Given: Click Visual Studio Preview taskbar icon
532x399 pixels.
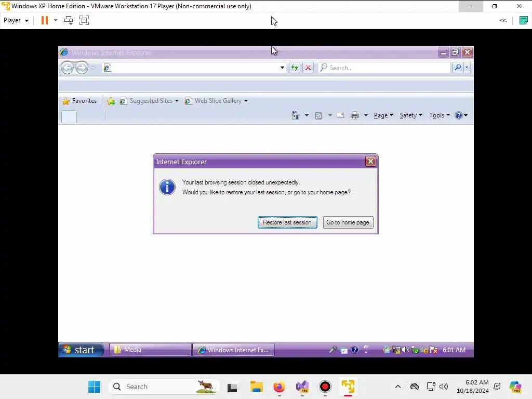Looking at the screenshot, I should pyautogui.click(x=302, y=387).
